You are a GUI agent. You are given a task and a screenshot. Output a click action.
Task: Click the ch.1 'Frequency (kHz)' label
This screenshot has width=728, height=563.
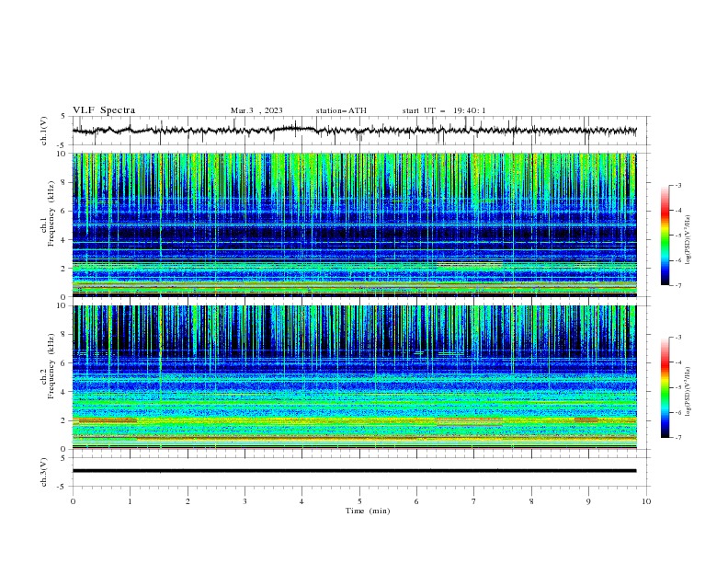(51, 213)
